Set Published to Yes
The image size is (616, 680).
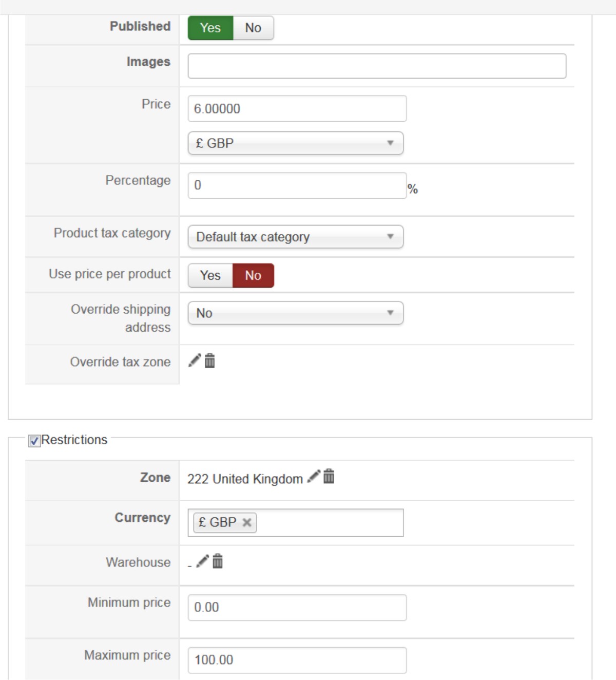click(x=210, y=28)
